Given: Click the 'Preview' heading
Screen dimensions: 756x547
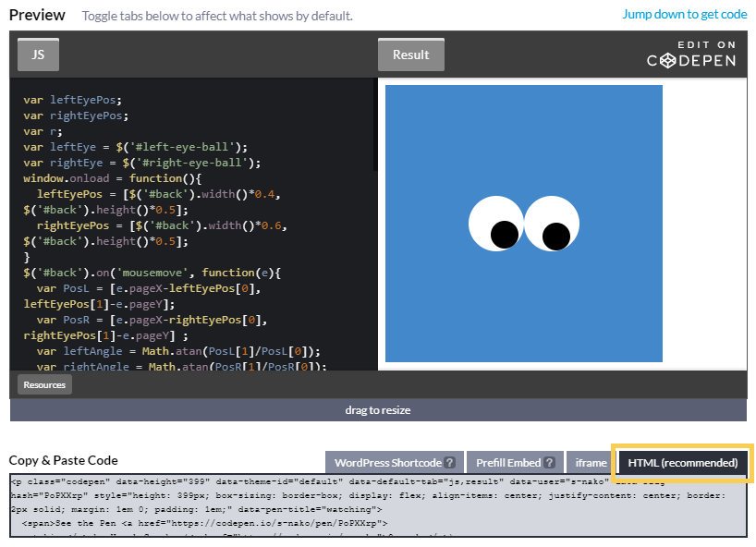Looking at the screenshot, I should (x=37, y=15).
